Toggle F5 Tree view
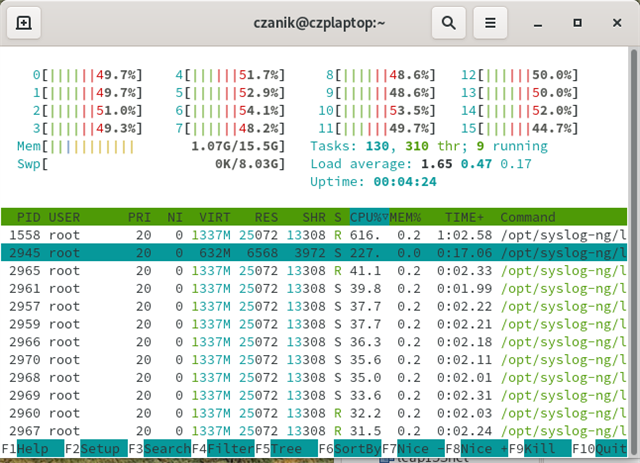Viewport: 640px width, 463px height. click(286, 449)
